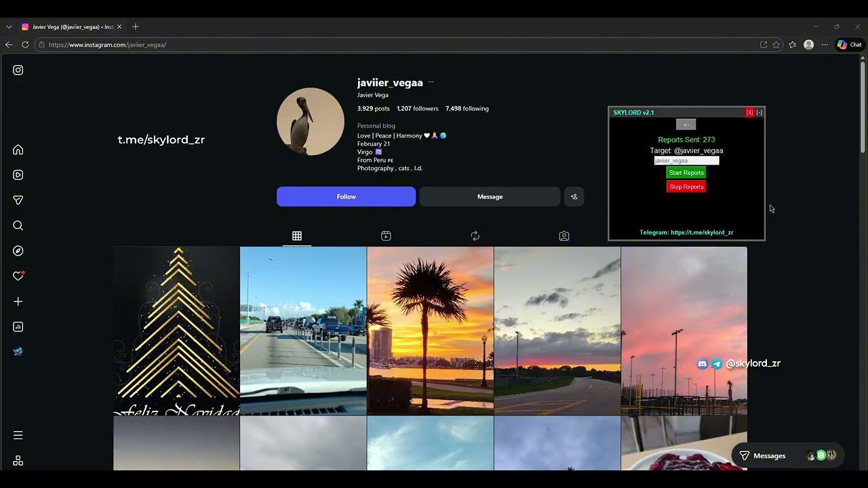Open the Feliz Navidad tree post
This screenshot has height=488, width=868.
(176, 331)
